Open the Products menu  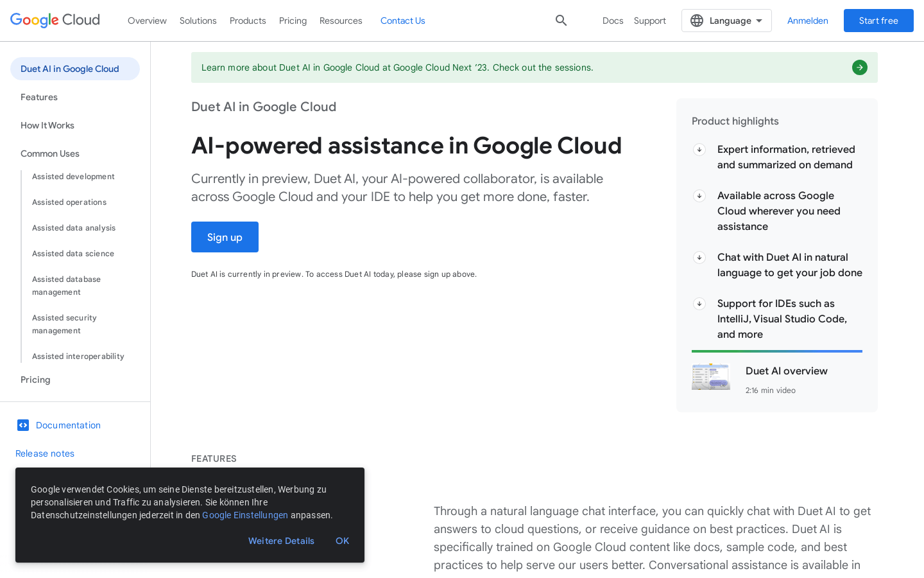[x=248, y=20]
